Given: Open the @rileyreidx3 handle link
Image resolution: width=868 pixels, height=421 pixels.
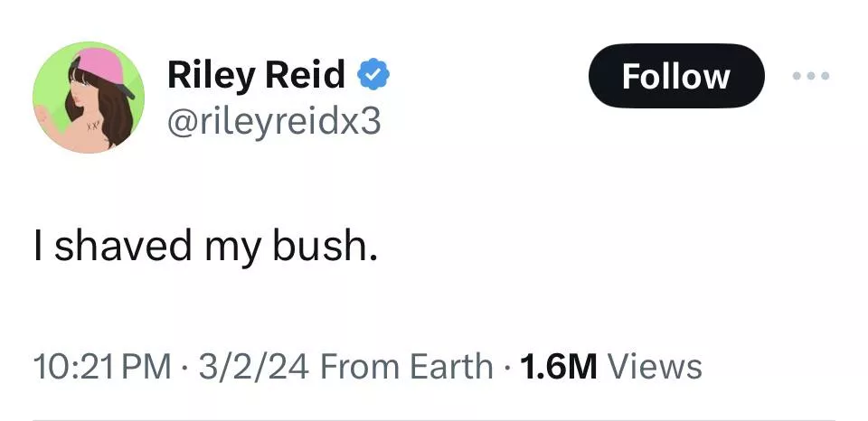Looking at the screenshot, I should (x=273, y=121).
